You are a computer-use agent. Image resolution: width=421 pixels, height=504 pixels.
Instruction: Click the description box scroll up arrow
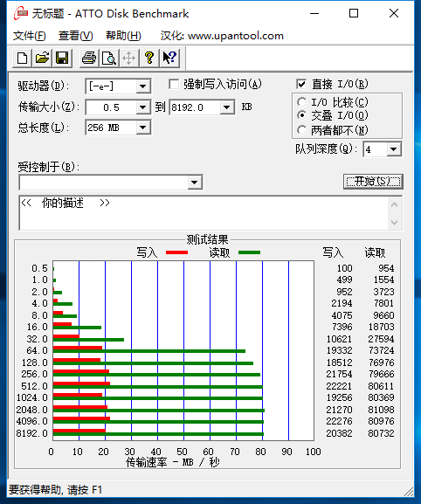pyautogui.click(x=394, y=204)
